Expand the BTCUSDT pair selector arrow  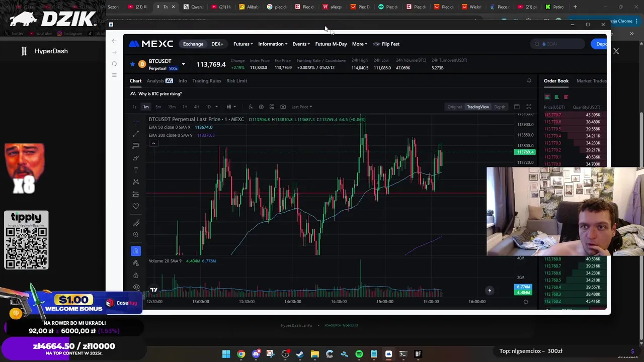(183, 64)
